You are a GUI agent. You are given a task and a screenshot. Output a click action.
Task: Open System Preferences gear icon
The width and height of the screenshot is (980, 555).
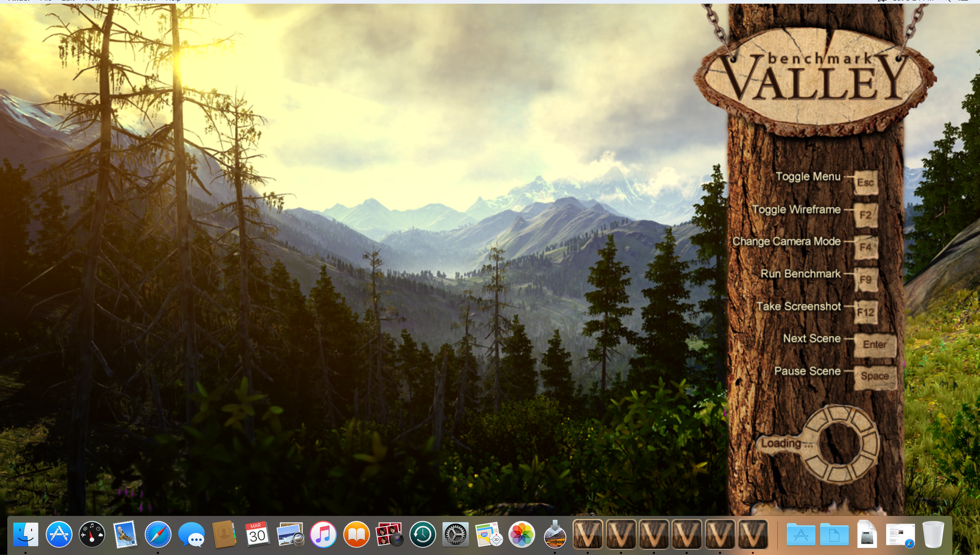pos(455,534)
